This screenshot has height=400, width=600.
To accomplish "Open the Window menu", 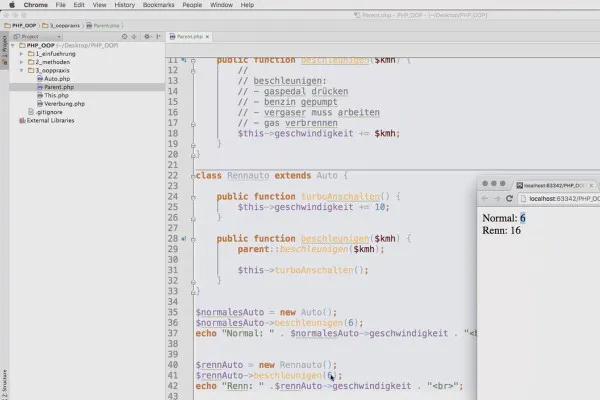I will (x=221, y=5).
